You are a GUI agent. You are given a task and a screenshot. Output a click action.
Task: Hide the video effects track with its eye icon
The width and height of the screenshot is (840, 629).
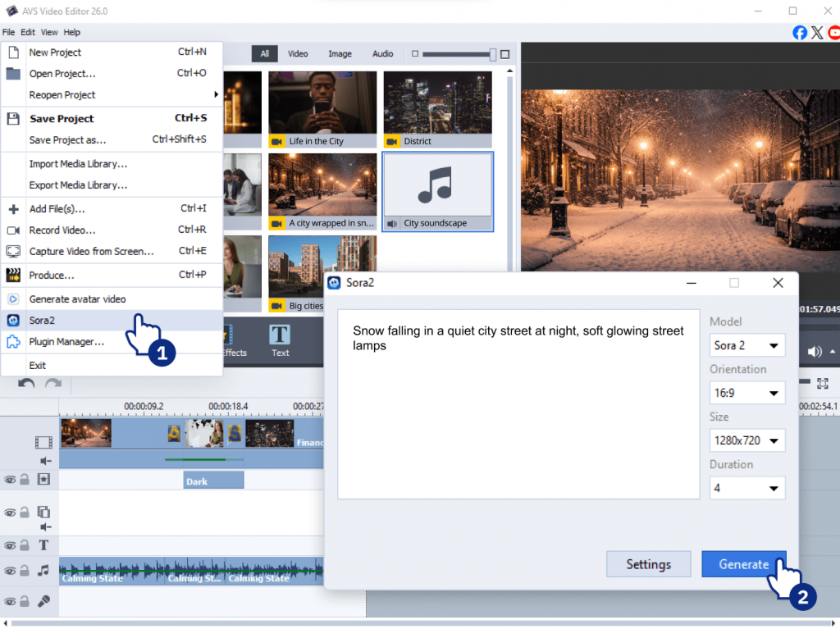coord(11,479)
